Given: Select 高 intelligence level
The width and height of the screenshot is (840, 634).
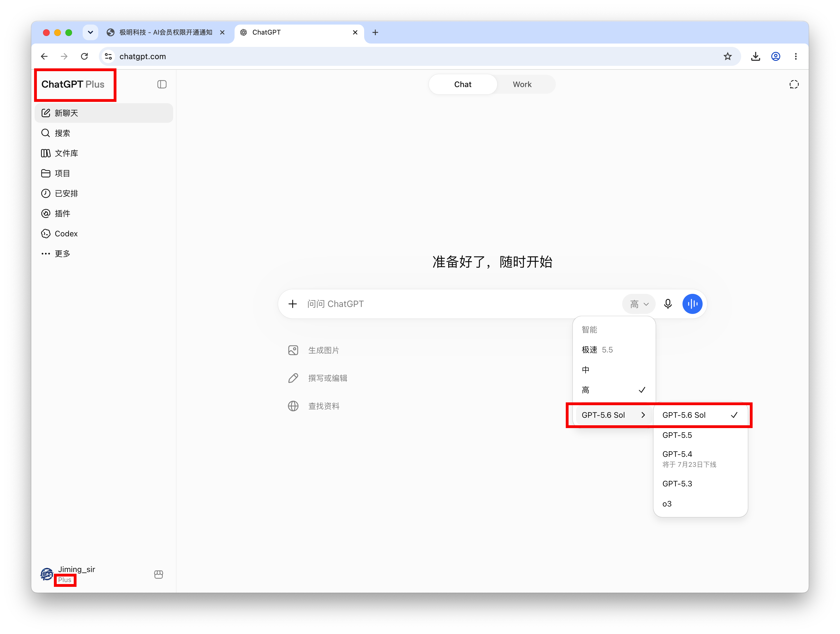Looking at the screenshot, I should 614,390.
